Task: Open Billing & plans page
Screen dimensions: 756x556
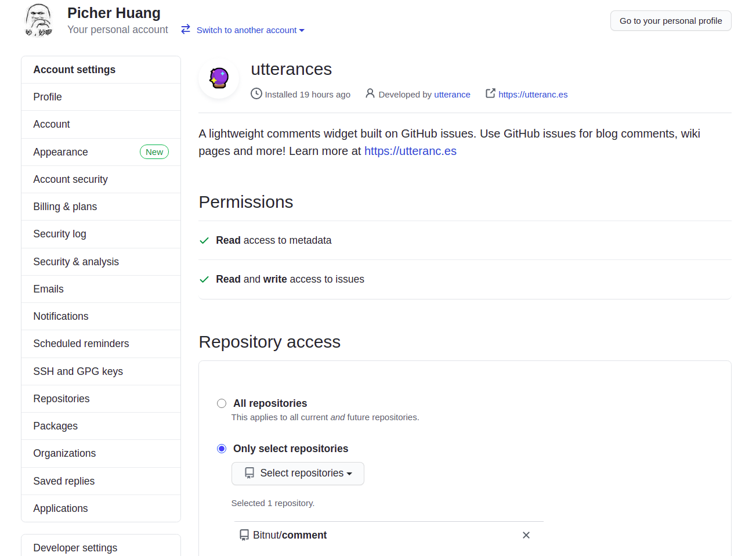Action: click(x=101, y=207)
